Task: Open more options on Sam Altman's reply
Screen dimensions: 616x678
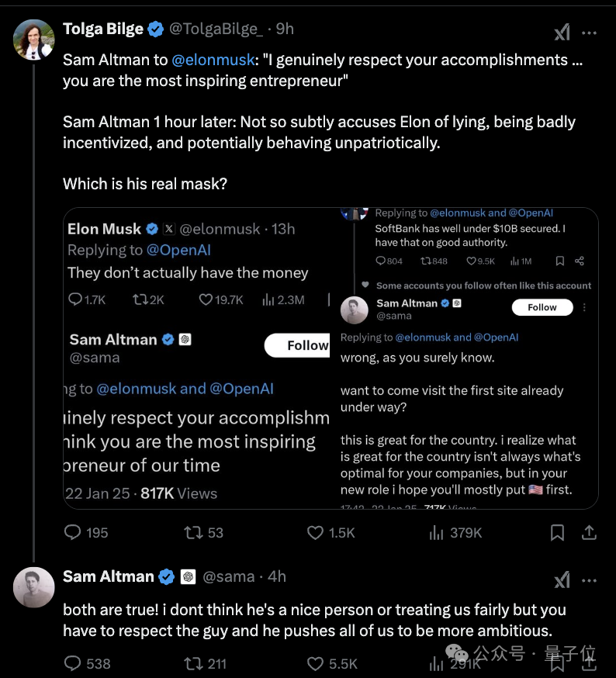Action: pos(590,580)
